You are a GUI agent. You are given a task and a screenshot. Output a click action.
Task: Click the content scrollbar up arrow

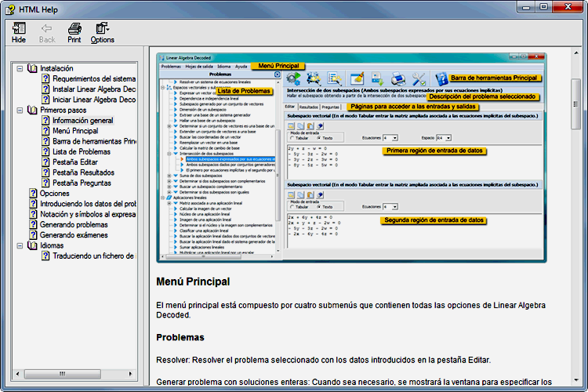576,53
